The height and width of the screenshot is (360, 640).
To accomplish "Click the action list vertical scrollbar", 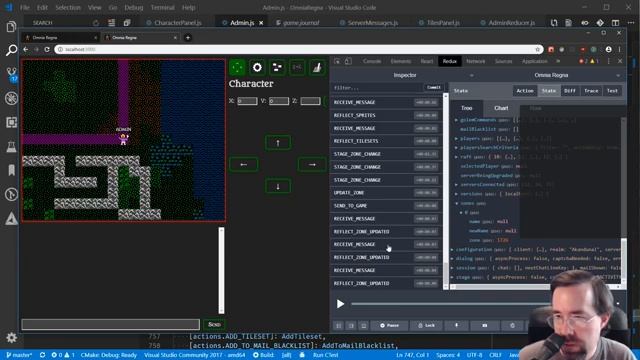I will (445, 192).
